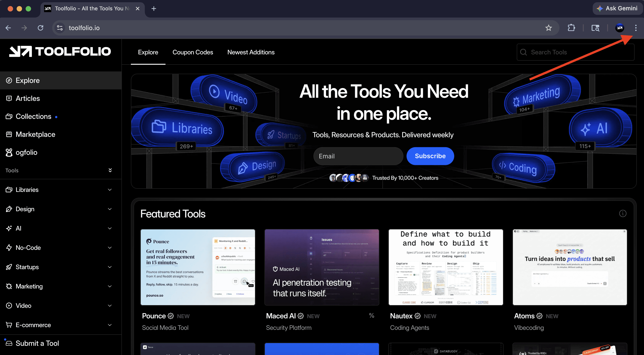Click the site information icon beside the URL

click(x=60, y=28)
